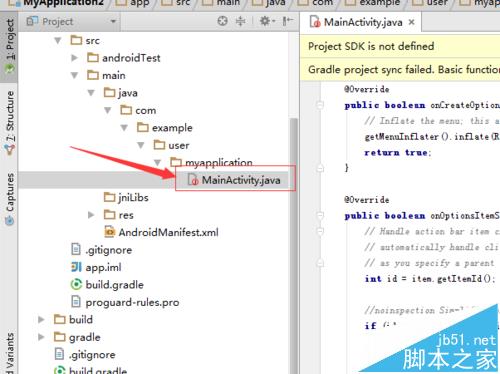Click the 'Project SDK is not defined' banner
This screenshot has height=374, width=500.
[400, 46]
